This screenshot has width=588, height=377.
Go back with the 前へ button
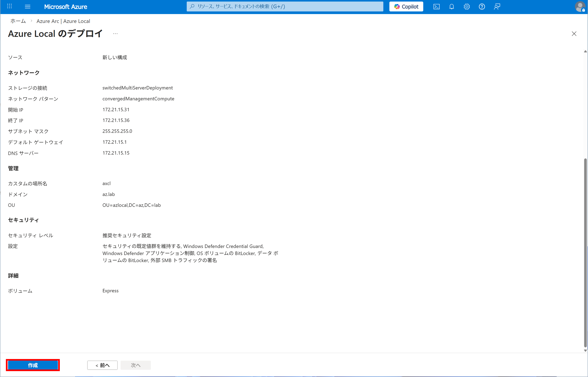(102, 365)
